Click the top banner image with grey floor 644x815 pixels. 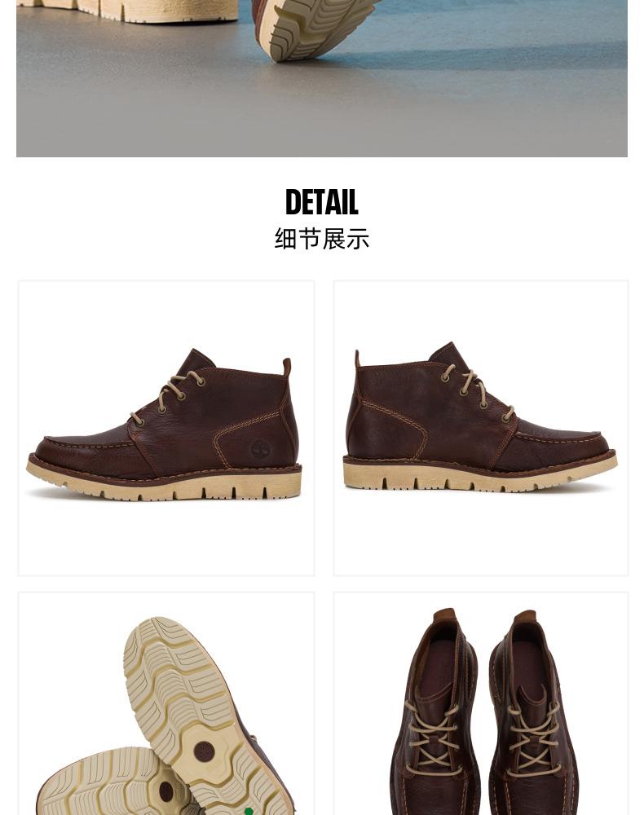click(322, 78)
